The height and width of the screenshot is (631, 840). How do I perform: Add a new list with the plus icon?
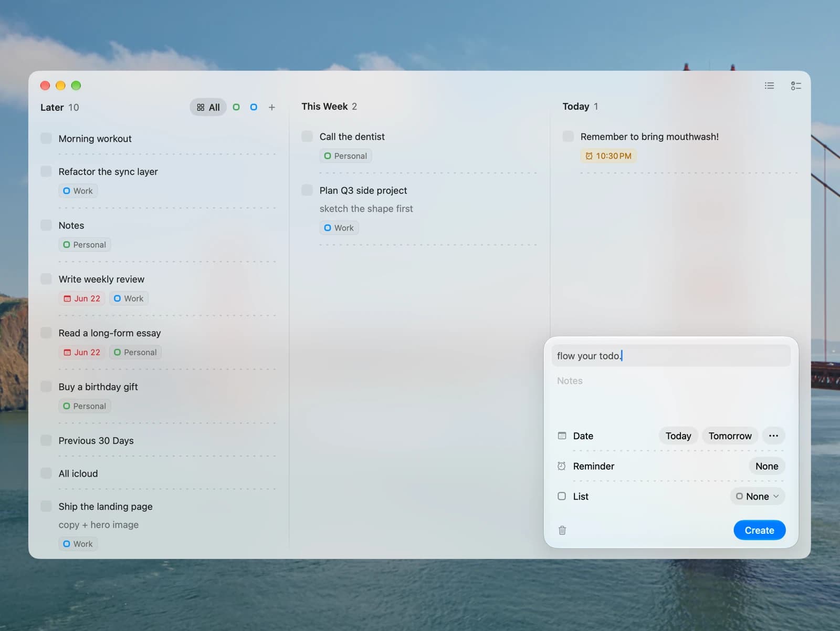(271, 107)
